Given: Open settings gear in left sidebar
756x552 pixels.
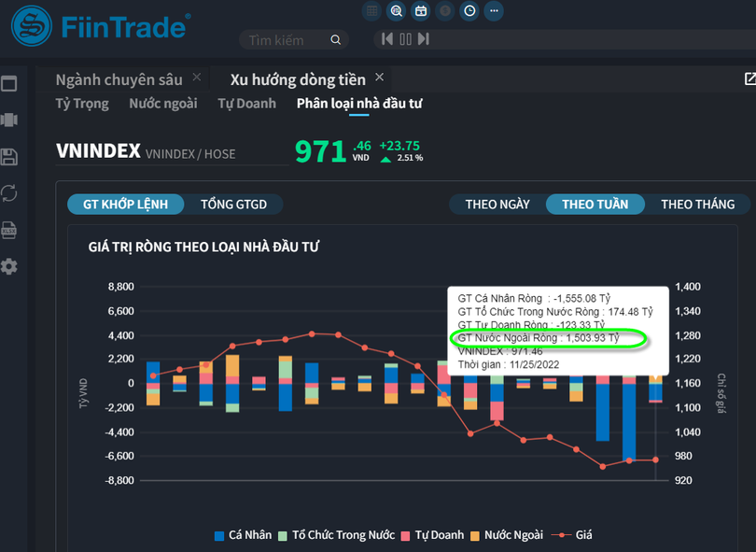Looking at the screenshot, I should tap(9, 267).
